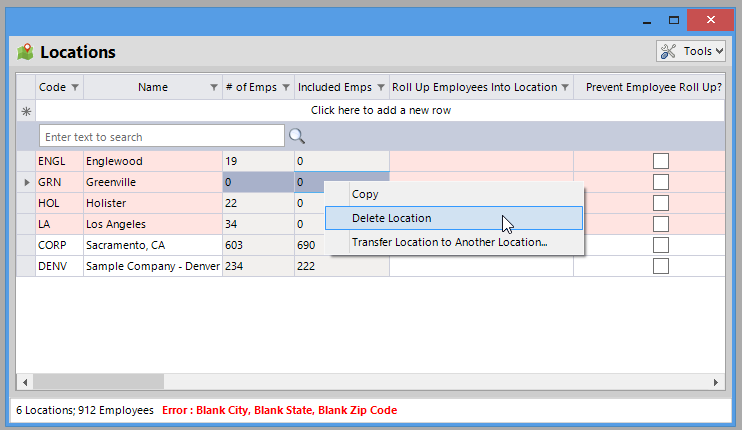
Task: Click the horizontal scrollbar left arrow
Action: [x=25, y=382]
